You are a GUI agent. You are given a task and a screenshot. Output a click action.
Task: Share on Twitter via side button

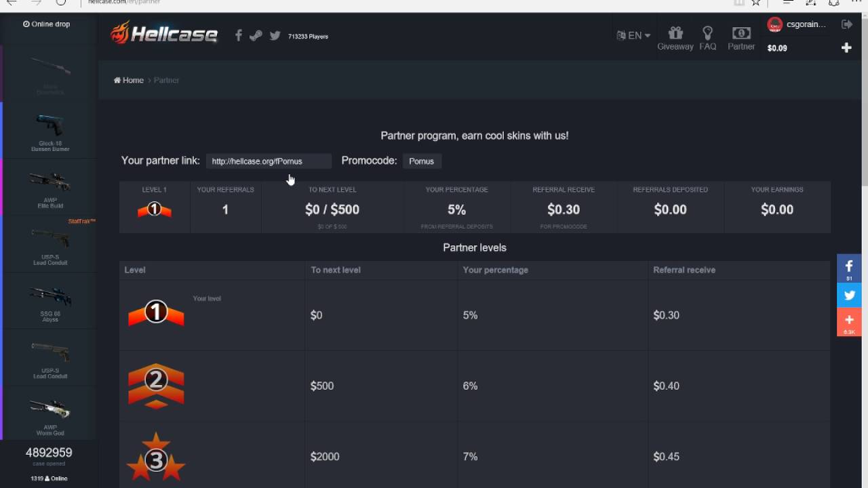tap(849, 296)
